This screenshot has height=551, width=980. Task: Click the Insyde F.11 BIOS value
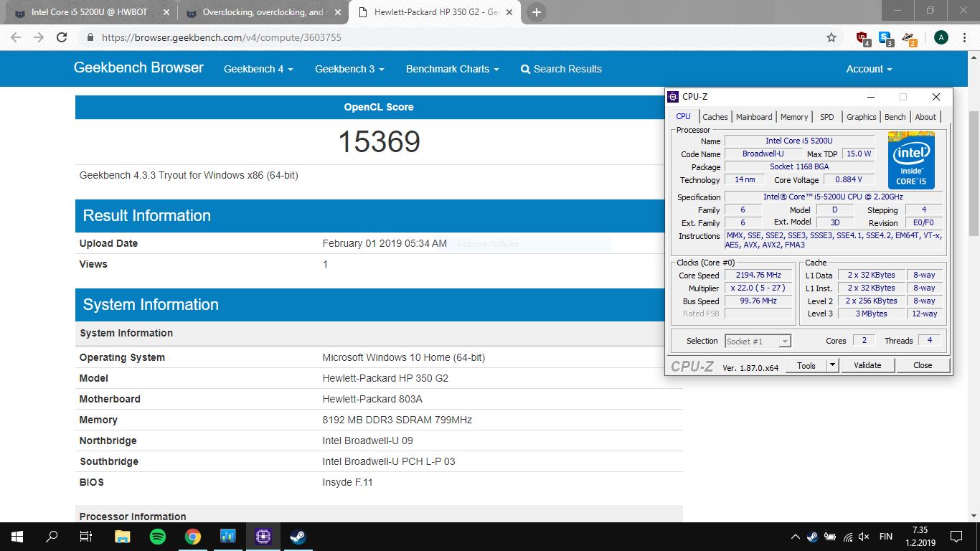347,482
